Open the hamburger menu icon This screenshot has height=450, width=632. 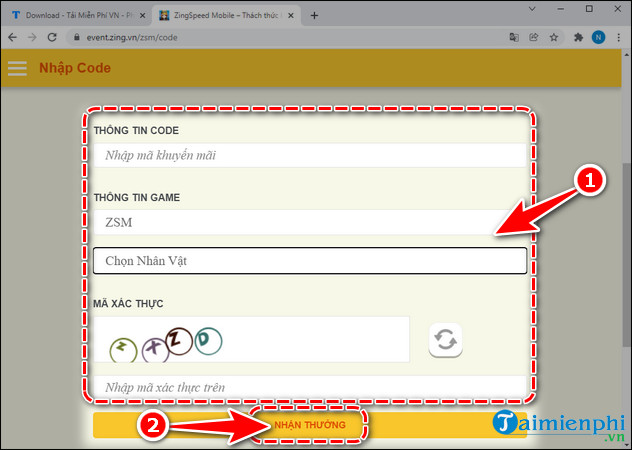click(17, 68)
